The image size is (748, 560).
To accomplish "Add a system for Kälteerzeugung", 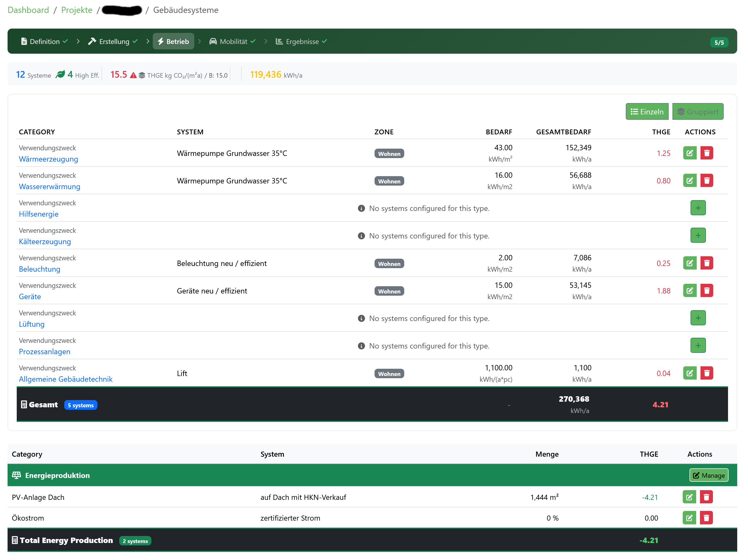I will (698, 235).
